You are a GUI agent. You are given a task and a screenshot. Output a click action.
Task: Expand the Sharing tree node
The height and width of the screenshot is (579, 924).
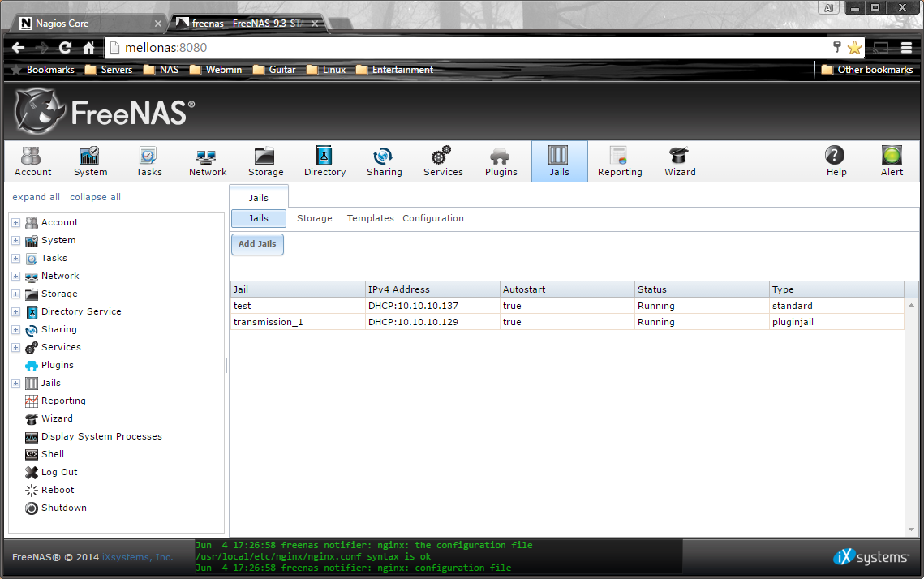[x=16, y=330]
